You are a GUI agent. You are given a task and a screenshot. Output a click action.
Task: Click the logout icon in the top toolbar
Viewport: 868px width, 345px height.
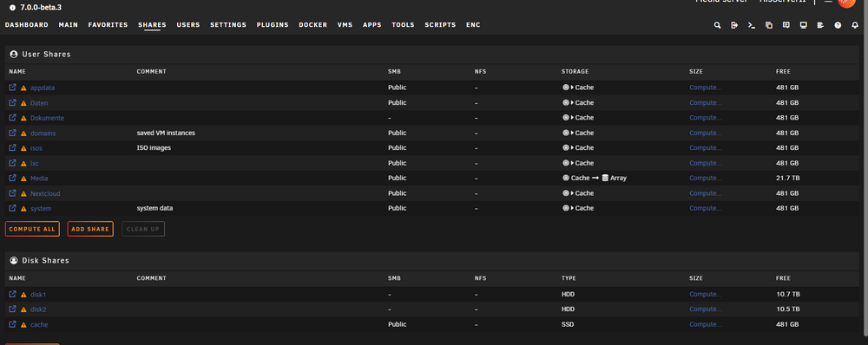tap(734, 25)
